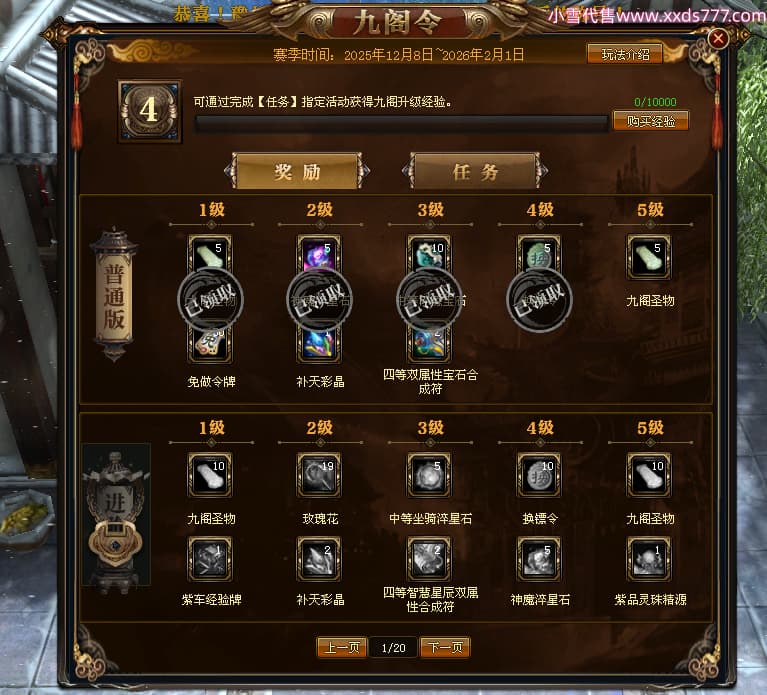767x695 pixels.
Task: Go to the next page with 下一页
Action: click(x=445, y=648)
